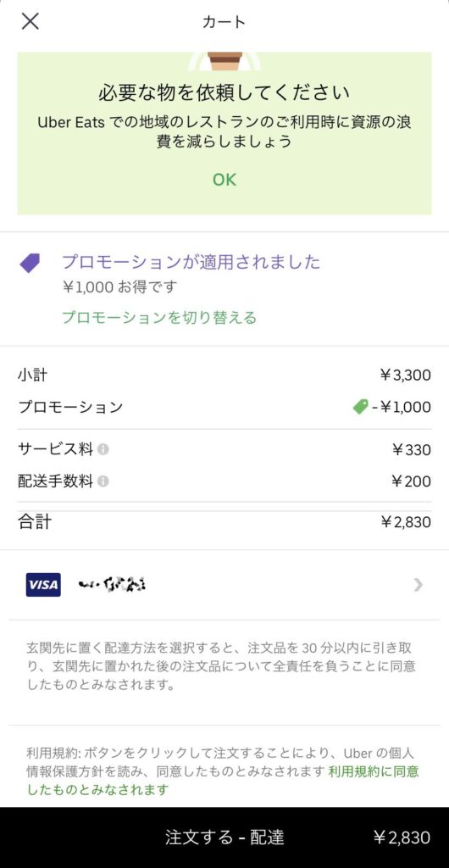Open info icon next to 配送手数料

coord(103,481)
